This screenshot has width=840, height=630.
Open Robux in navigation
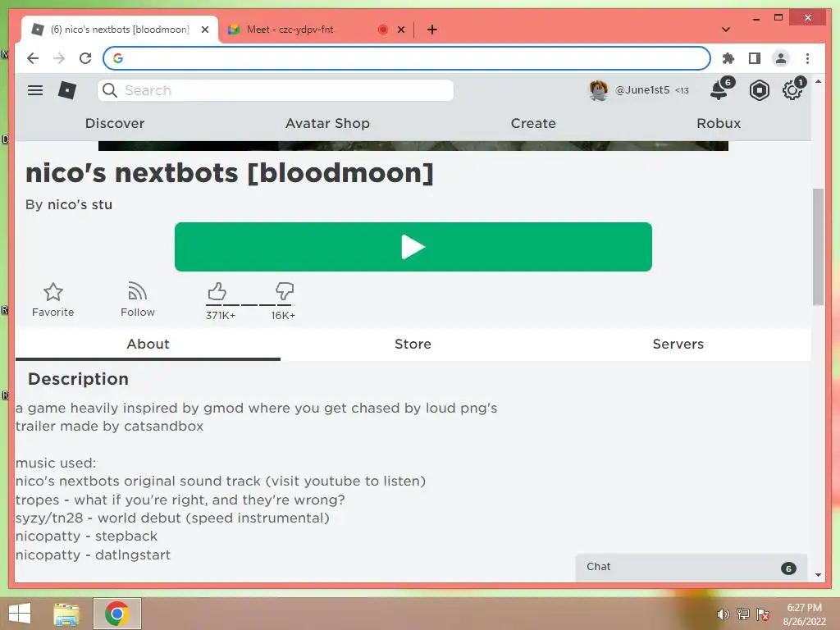tap(719, 123)
